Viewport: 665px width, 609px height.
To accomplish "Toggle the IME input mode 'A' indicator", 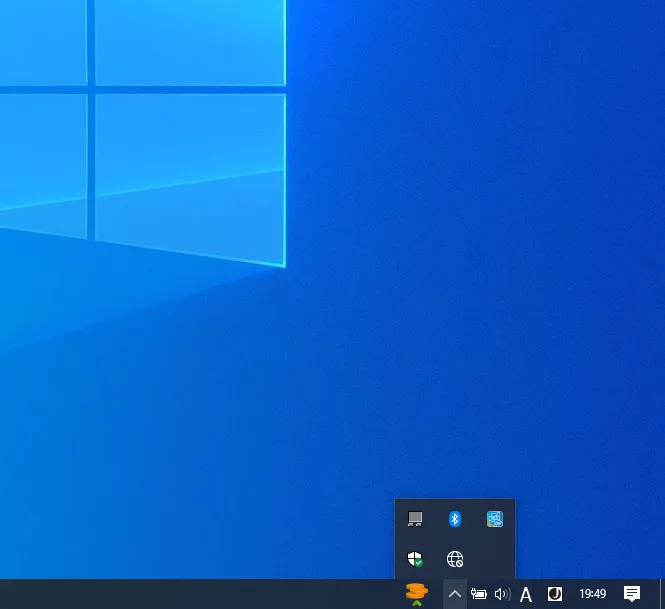I will [526, 594].
